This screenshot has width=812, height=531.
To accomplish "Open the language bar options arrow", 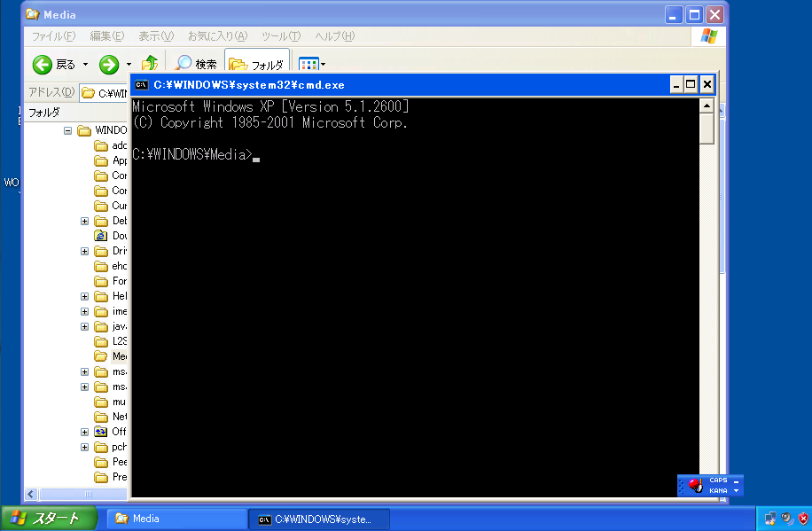I will [737, 490].
